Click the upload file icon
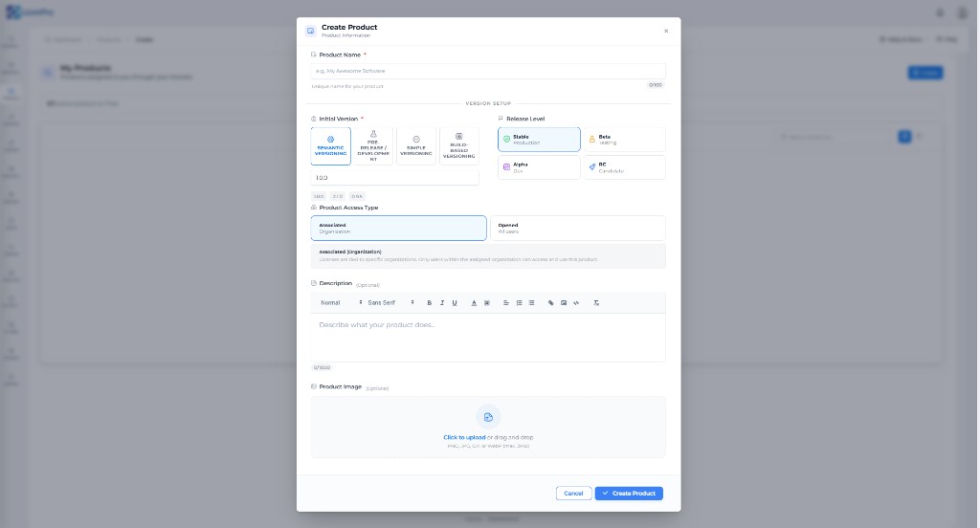This screenshot has height=528, width=980. (x=488, y=417)
